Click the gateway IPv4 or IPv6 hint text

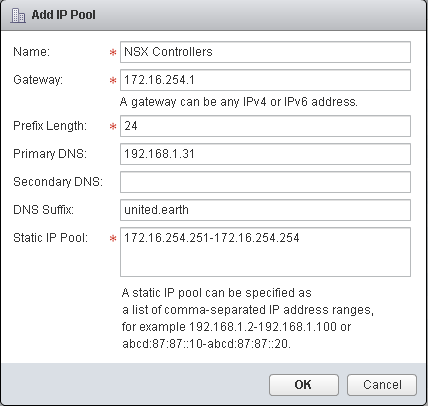[239, 102]
